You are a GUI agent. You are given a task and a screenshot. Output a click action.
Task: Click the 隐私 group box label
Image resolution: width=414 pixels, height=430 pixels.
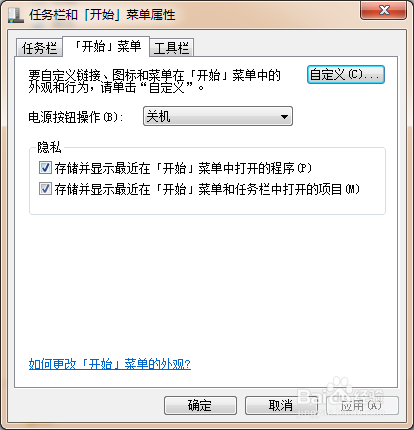tap(49, 147)
